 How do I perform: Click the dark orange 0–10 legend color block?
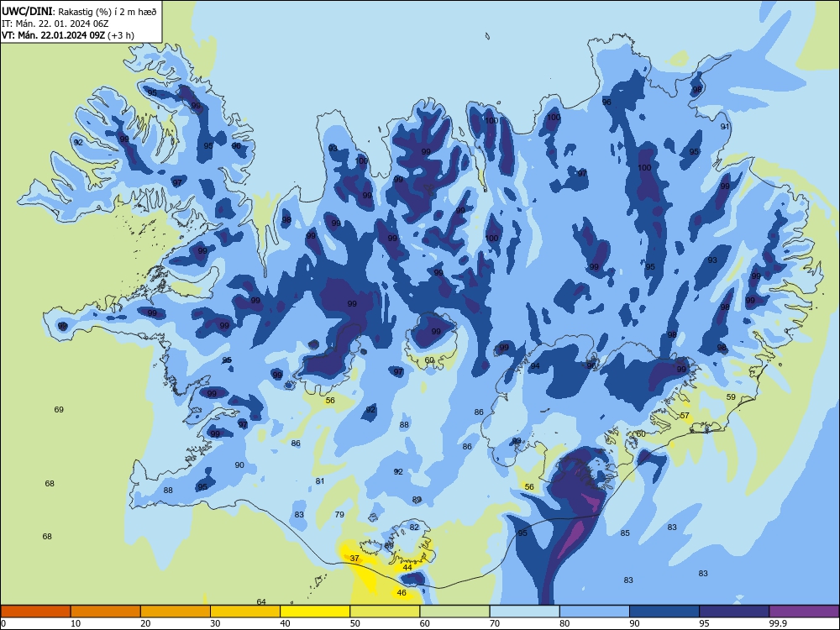pyautogui.click(x=35, y=612)
